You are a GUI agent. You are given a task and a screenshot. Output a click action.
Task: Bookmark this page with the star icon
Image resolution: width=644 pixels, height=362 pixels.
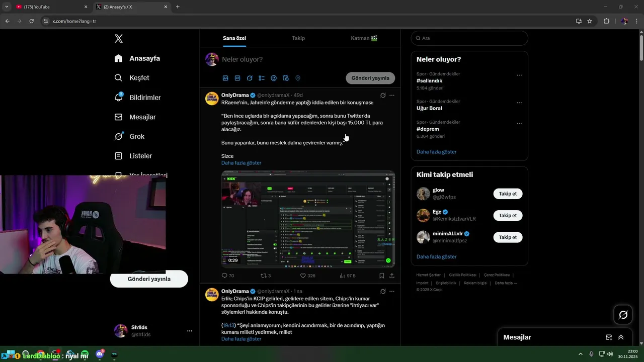(590, 21)
